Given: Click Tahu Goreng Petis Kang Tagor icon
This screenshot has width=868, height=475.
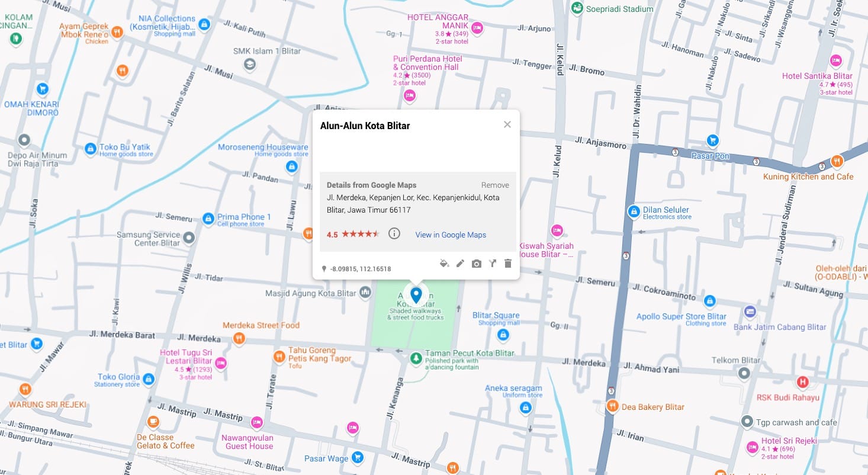Looking at the screenshot, I should (279, 357).
